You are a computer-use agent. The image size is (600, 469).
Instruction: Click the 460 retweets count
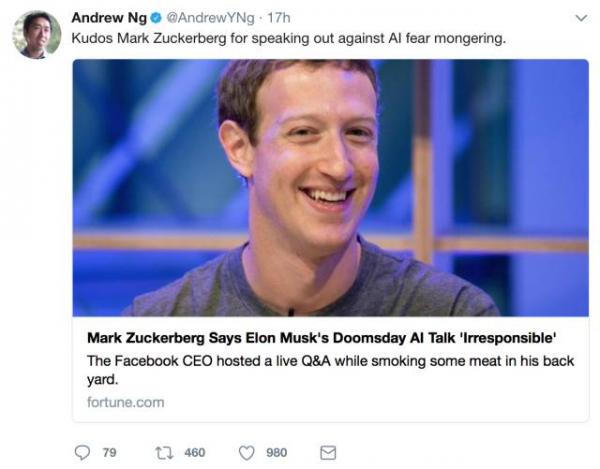pos(194,453)
